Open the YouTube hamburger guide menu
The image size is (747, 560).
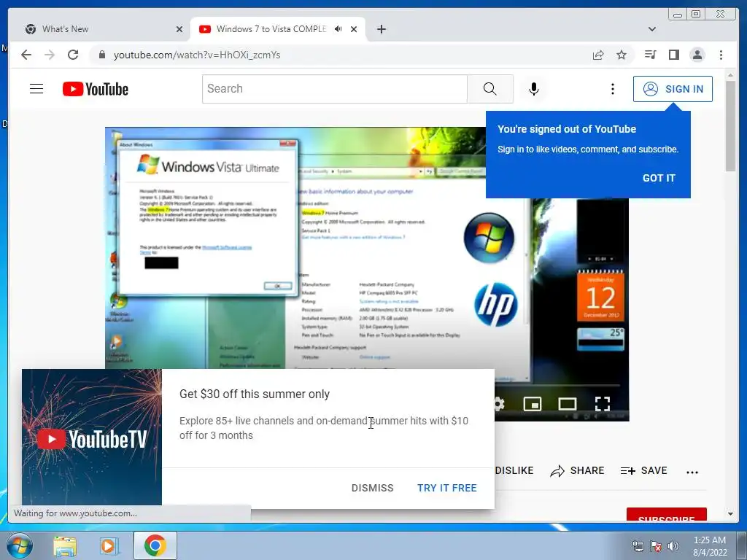click(36, 88)
